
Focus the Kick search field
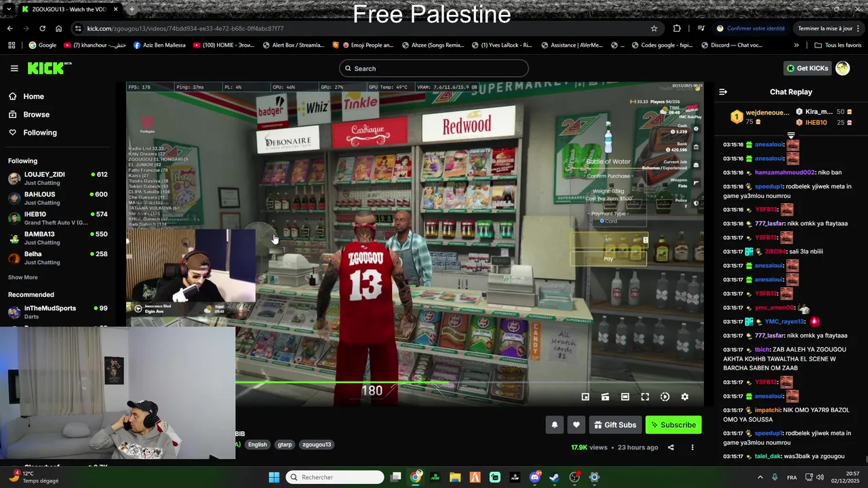point(434,68)
